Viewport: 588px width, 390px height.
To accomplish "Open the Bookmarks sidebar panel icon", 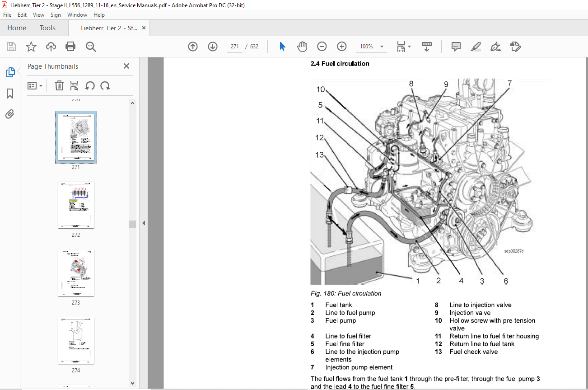I will coord(10,93).
